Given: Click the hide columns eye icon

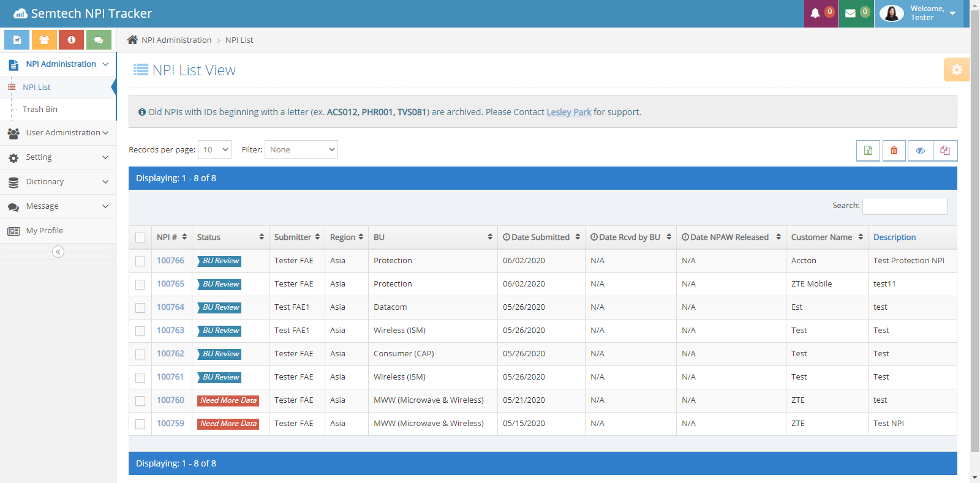Looking at the screenshot, I should (921, 151).
